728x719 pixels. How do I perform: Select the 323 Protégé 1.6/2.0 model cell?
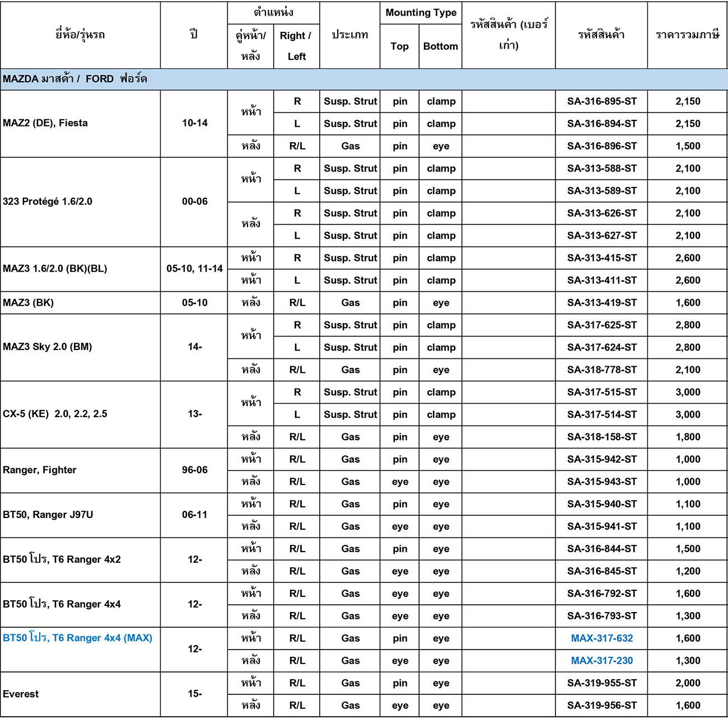80,202
